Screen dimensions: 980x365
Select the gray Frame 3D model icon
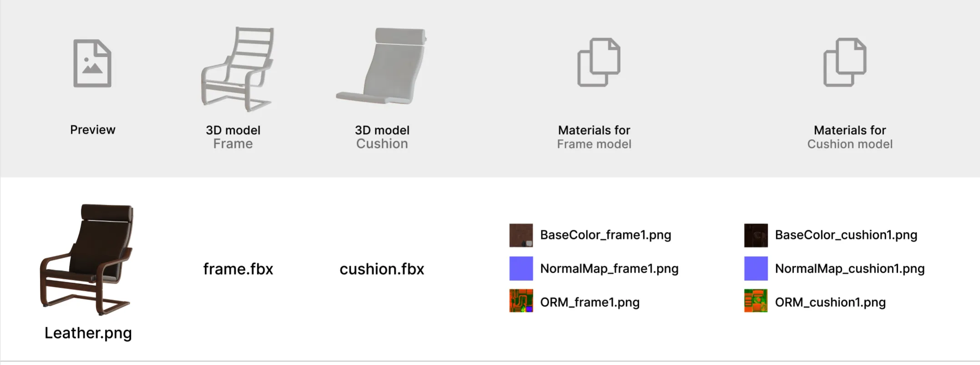click(x=237, y=69)
